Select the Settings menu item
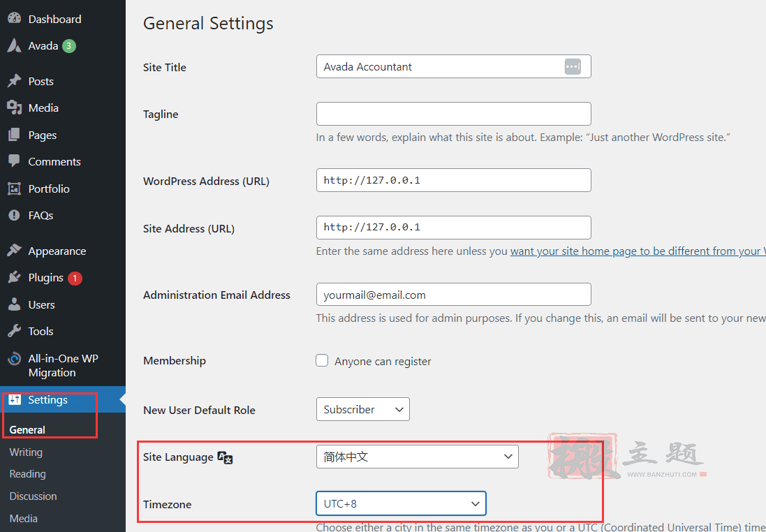This screenshot has width=766, height=532. click(x=63, y=399)
